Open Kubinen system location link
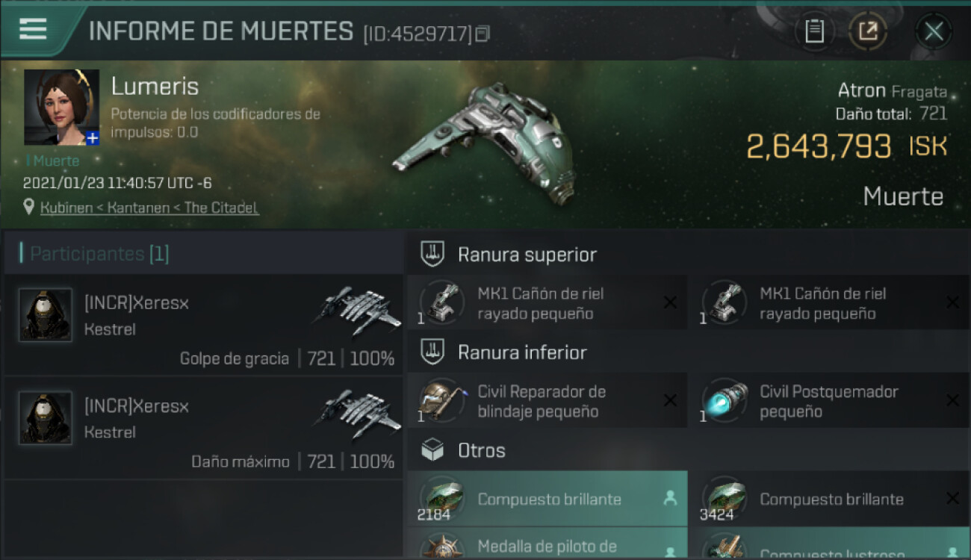 (149, 208)
